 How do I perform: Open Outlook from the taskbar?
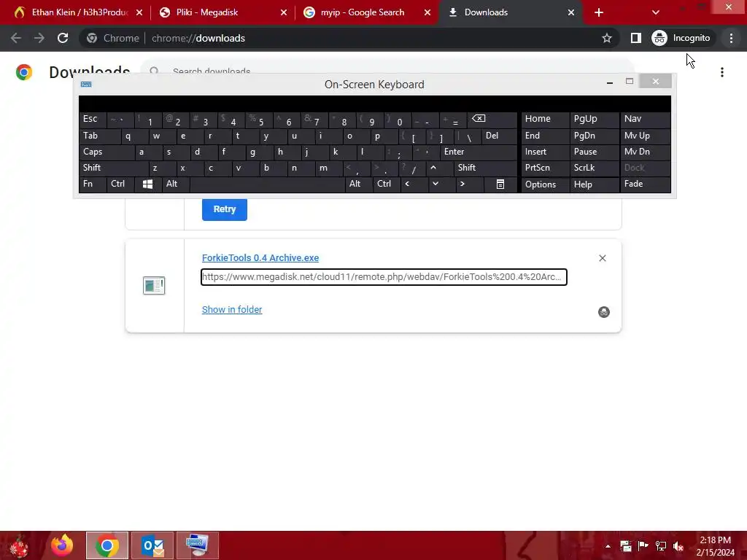coord(152,545)
